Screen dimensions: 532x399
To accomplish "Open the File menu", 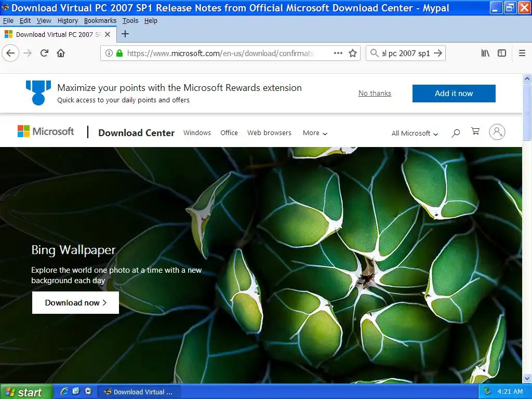I will point(8,21).
